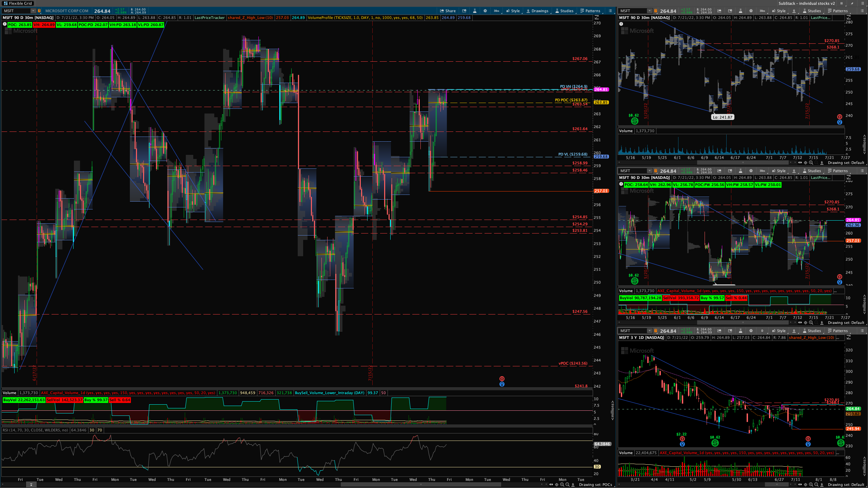Zoom out on the main chart with magnifier minus
The image size is (868, 488).
pyautogui.click(x=567, y=485)
